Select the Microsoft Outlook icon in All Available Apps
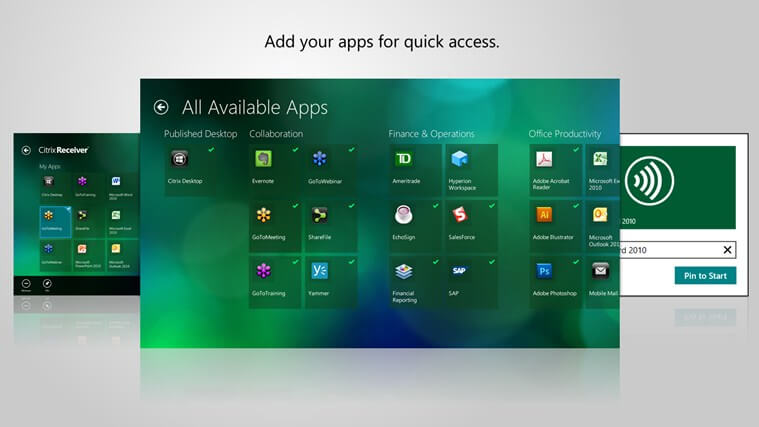Image resolution: width=759 pixels, height=427 pixels. click(x=600, y=215)
